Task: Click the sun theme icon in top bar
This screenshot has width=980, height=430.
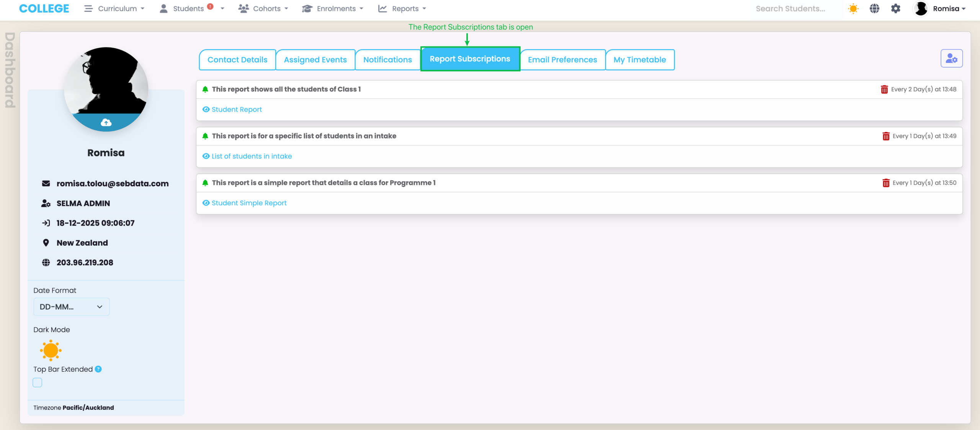Action: pos(853,8)
